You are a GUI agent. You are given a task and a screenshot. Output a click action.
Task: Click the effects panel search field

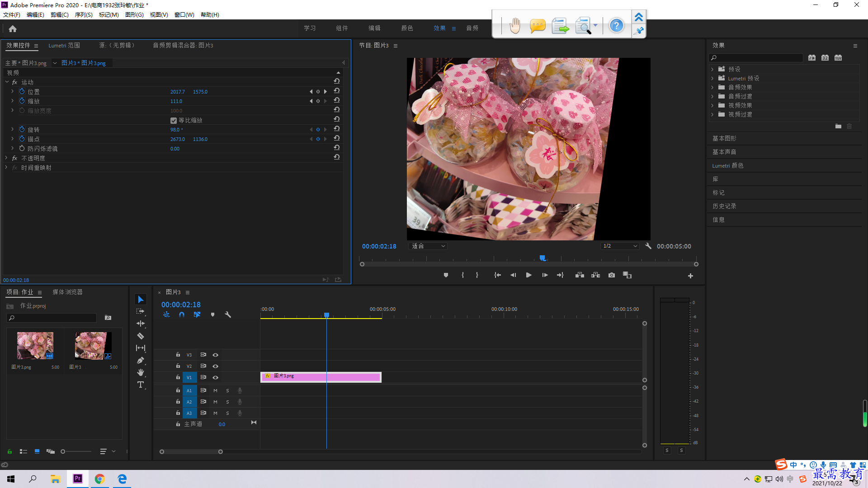pos(756,58)
